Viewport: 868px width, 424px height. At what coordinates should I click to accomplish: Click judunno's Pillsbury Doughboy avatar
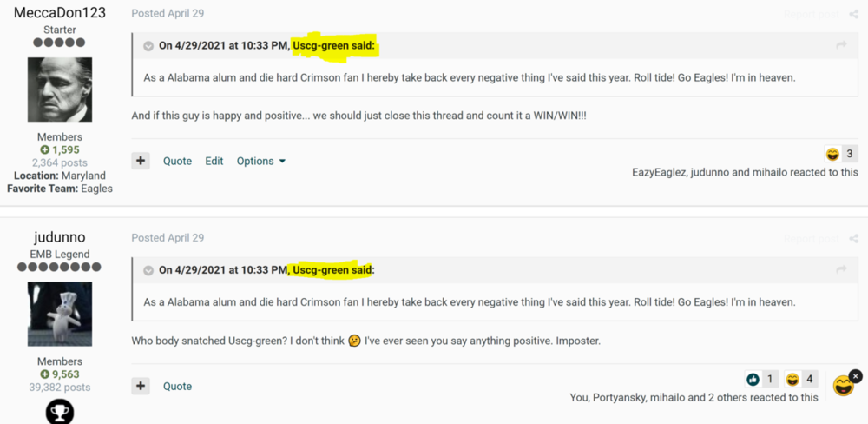pos(60,315)
